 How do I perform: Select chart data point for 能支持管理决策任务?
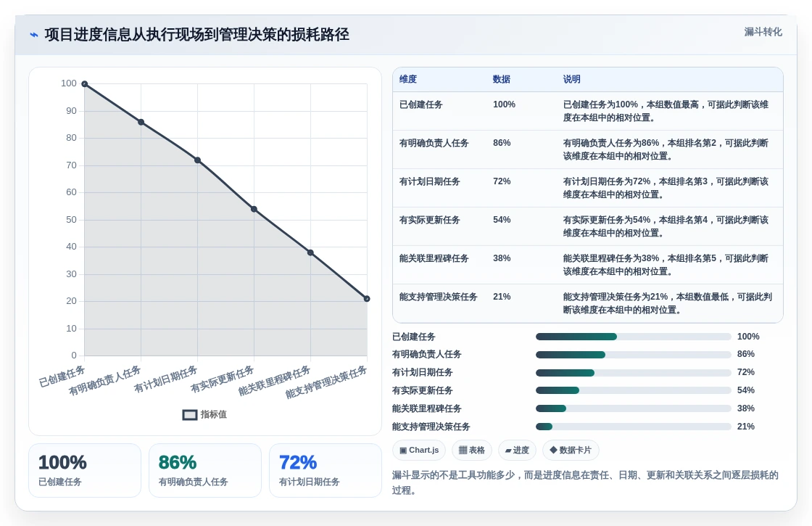pyautogui.click(x=367, y=298)
